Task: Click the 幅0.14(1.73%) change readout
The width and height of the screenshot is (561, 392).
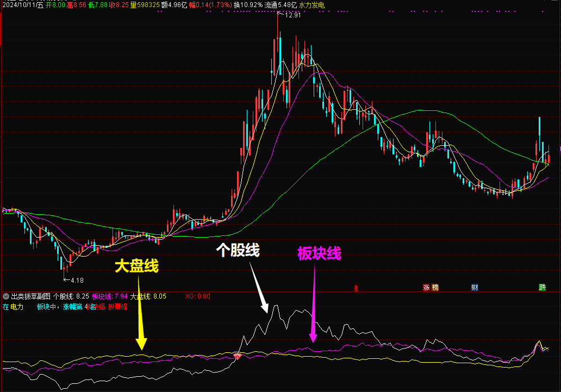Action: (210, 5)
